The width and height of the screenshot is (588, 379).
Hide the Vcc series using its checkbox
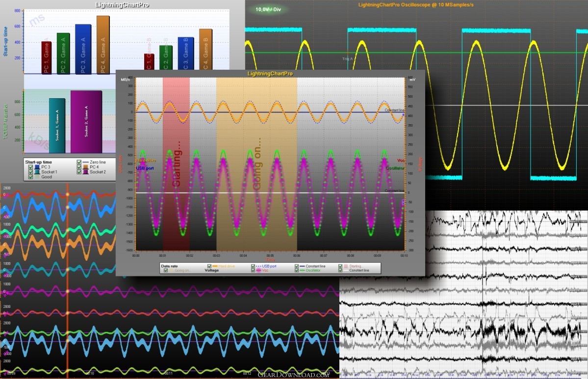coord(253,270)
